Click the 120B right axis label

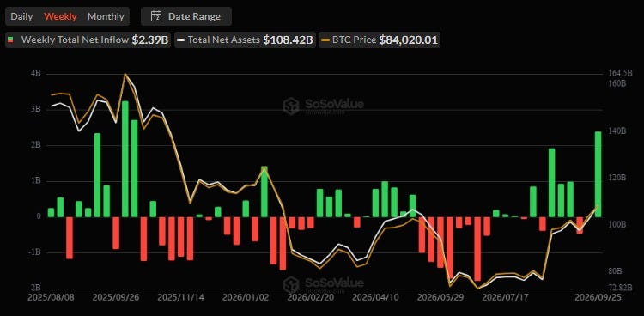(x=617, y=178)
